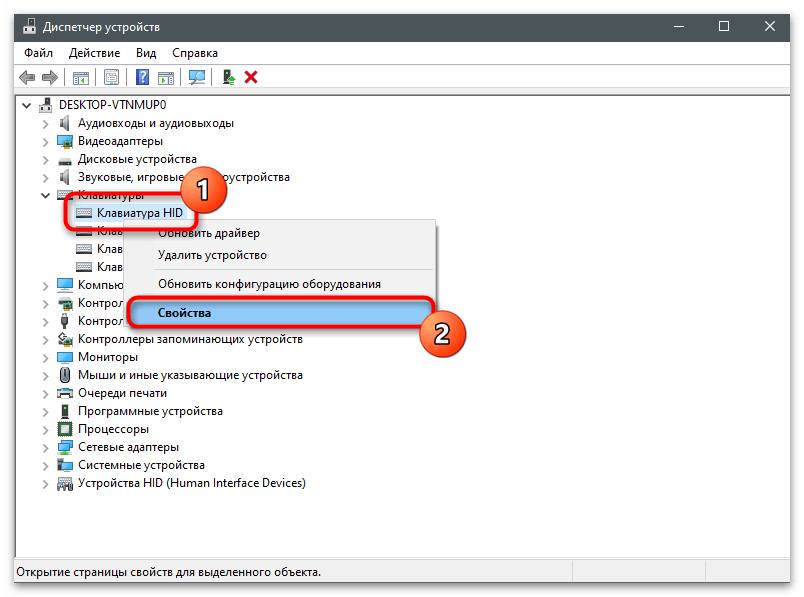Click the Device Manager title bar icon

tap(30, 27)
